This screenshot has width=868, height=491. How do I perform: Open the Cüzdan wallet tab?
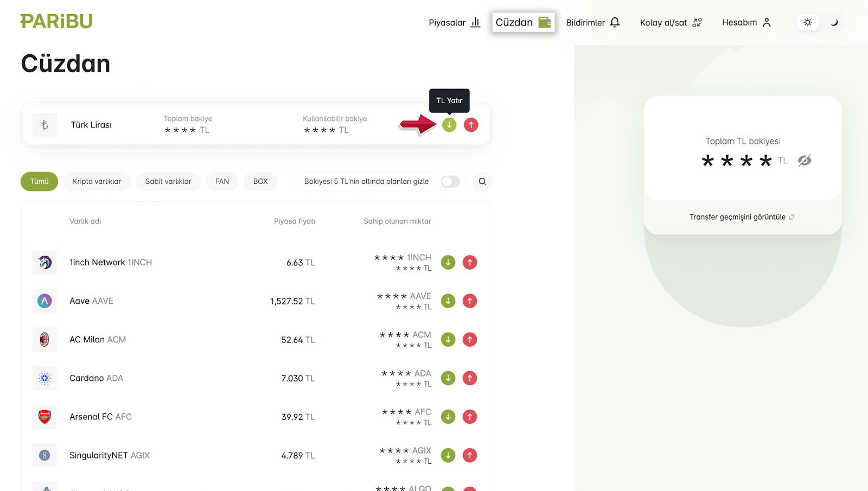(x=523, y=22)
